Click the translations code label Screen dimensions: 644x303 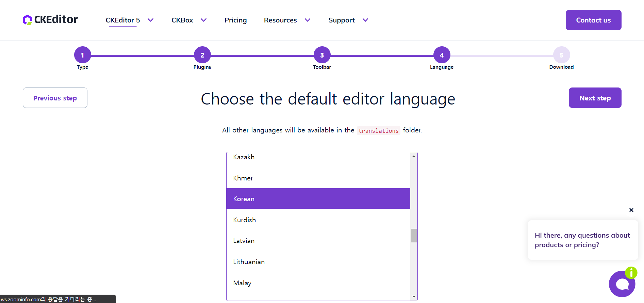click(x=378, y=130)
